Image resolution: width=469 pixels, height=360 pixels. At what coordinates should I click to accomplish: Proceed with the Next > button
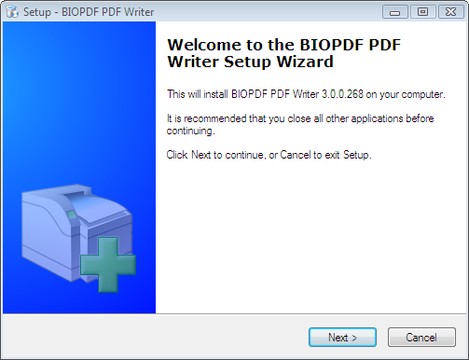click(342, 337)
